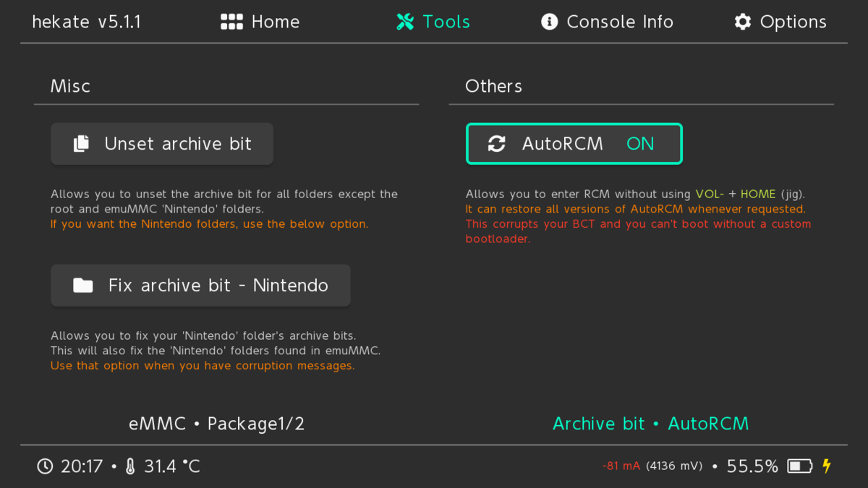Click the HOME text in AutoRCM description
868x488 pixels.
[758, 194]
